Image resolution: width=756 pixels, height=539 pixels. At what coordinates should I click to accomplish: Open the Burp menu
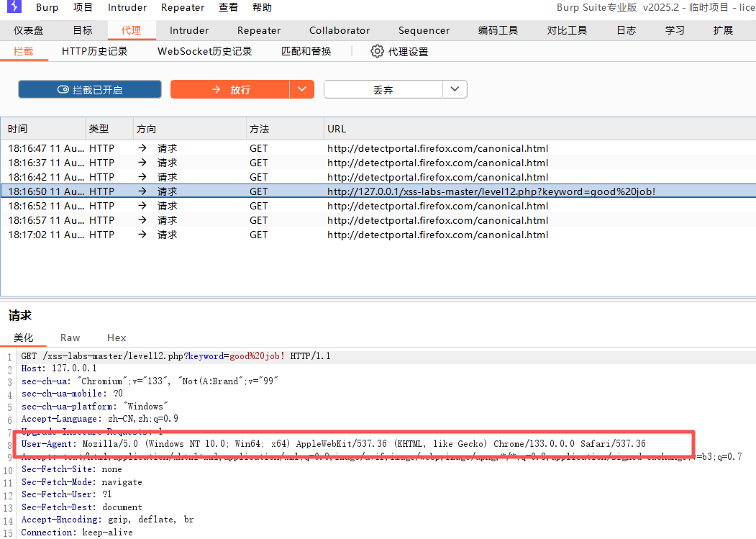[x=47, y=7]
